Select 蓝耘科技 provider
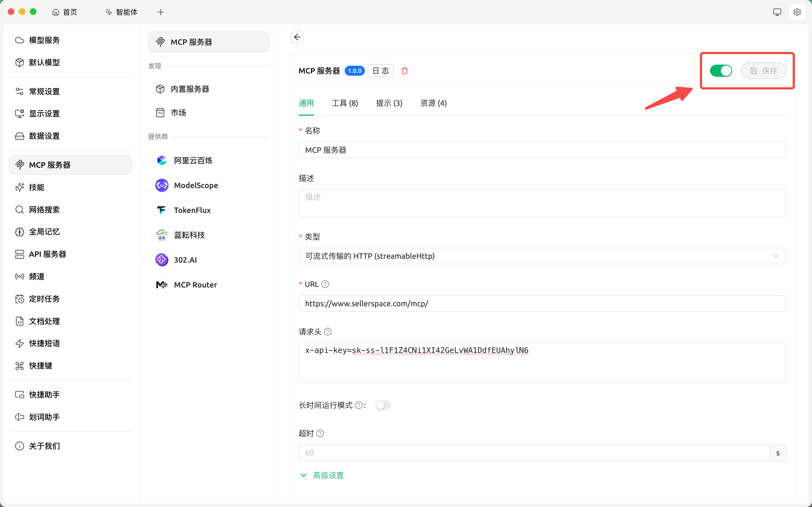 tap(209, 235)
